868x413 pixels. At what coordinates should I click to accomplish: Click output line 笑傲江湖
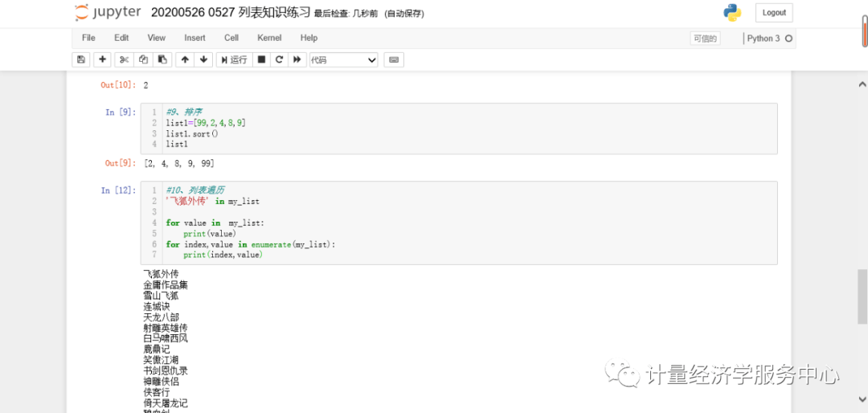click(x=161, y=360)
